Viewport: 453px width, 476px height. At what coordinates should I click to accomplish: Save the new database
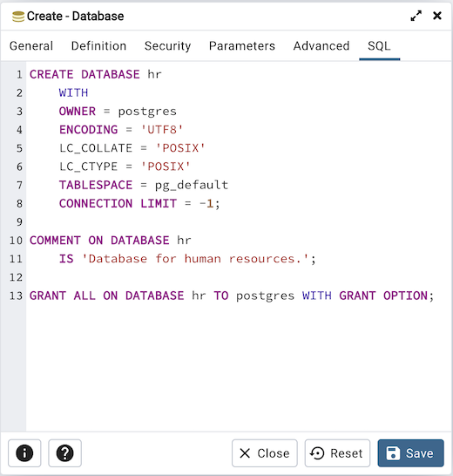click(x=411, y=453)
